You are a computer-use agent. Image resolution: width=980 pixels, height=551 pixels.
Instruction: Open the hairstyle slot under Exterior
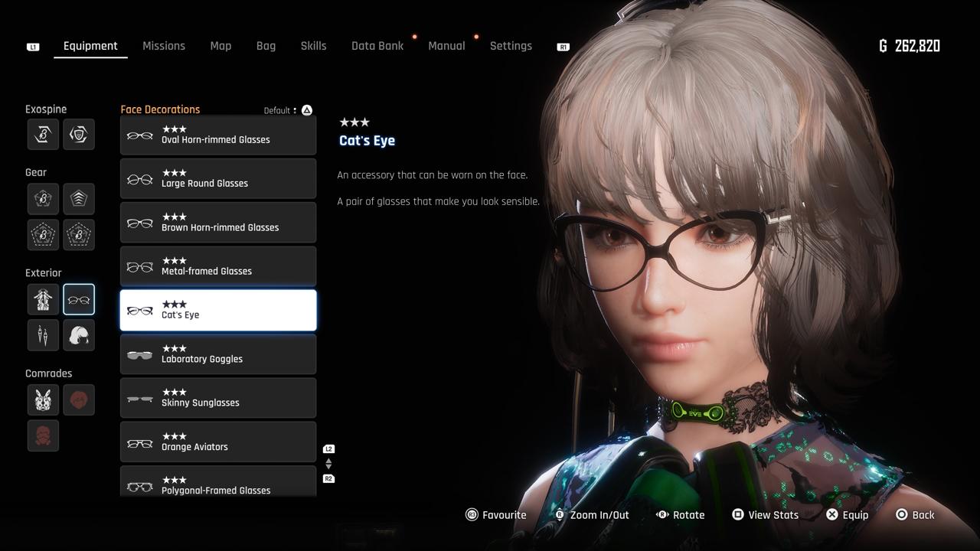pyautogui.click(x=79, y=335)
